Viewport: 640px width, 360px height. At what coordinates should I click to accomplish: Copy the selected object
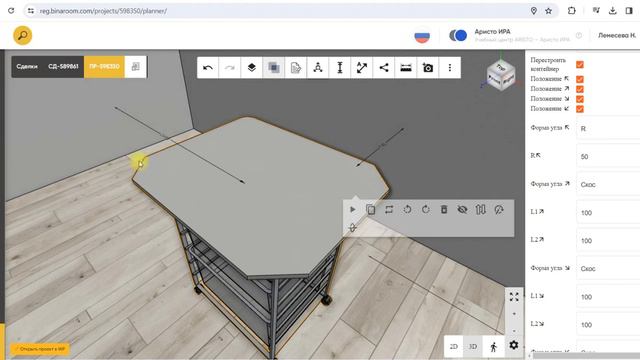[371, 209]
